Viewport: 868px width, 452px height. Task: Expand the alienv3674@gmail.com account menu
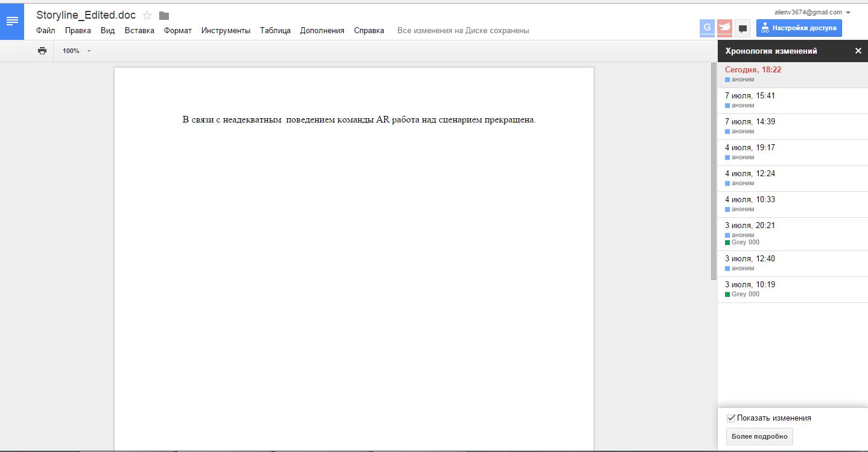pyautogui.click(x=813, y=12)
